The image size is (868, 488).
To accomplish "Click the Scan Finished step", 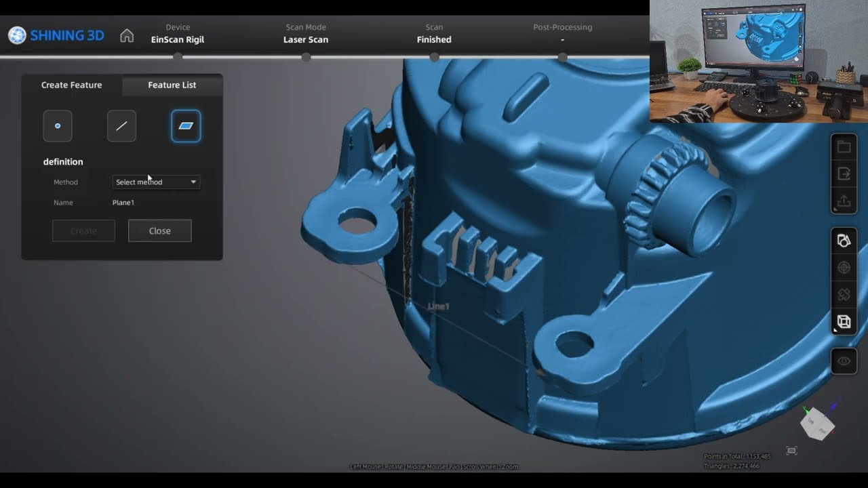I will [x=434, y=34].
